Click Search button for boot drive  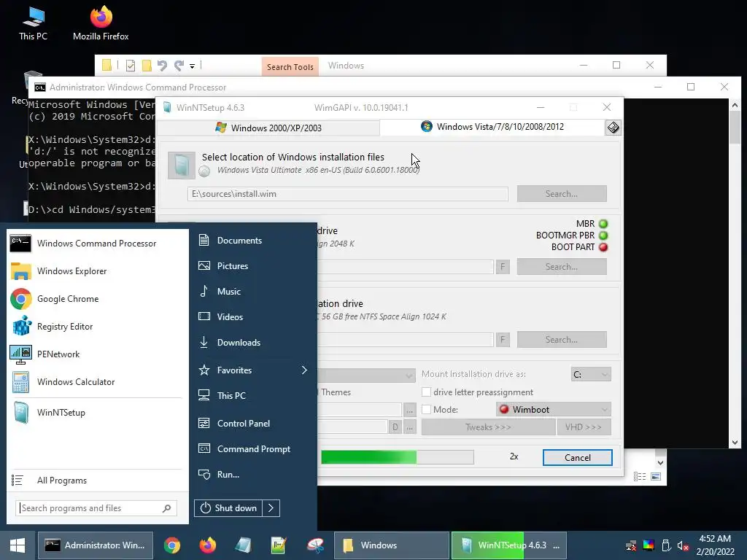(562, 267)
